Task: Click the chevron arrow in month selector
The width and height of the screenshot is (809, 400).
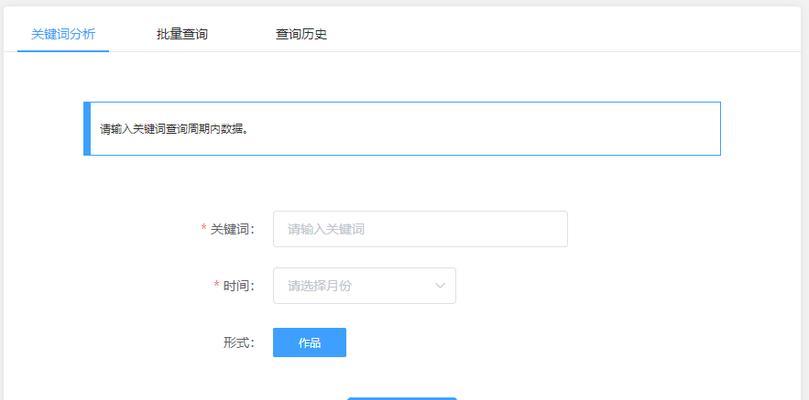Action: (x=440, y=285)
